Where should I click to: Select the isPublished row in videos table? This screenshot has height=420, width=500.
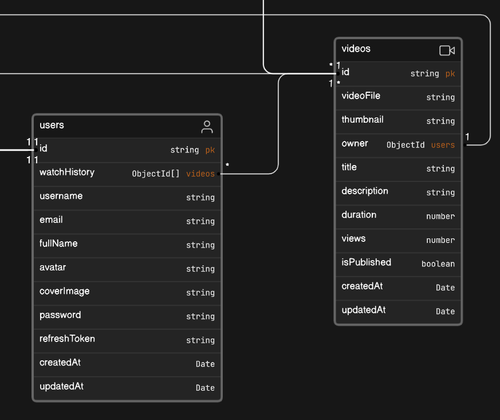[398, 264]
